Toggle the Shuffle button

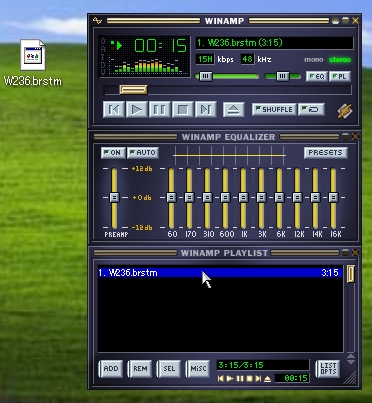click(274, 109)
